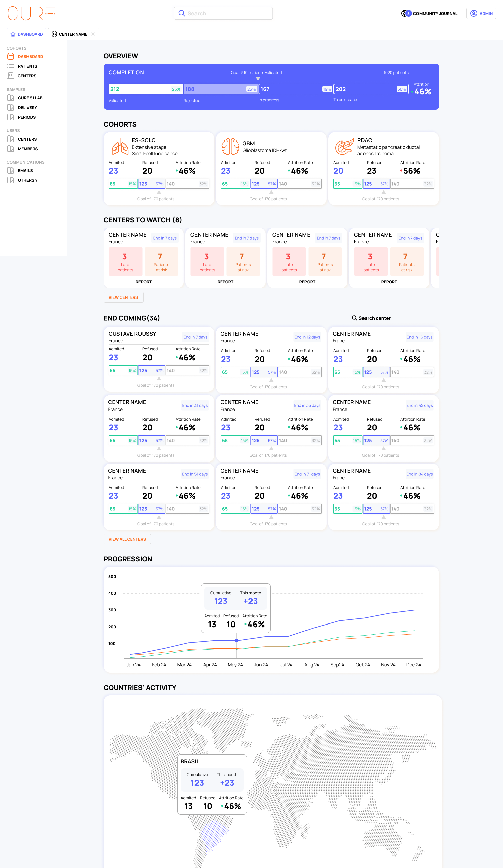The image size is (503, 868).
Task: Open Community Journal globe icon
Action: 404,13
